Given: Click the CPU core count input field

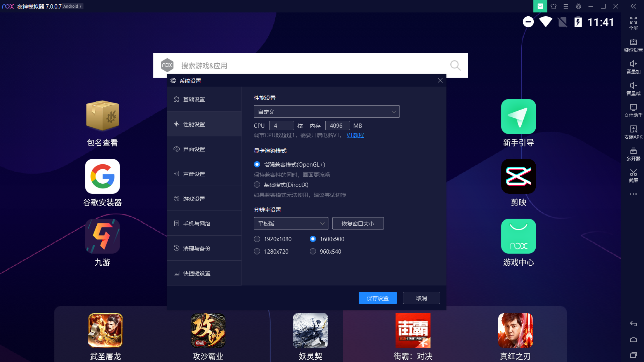Looking at the screenshot, I should tap(282, 125).
